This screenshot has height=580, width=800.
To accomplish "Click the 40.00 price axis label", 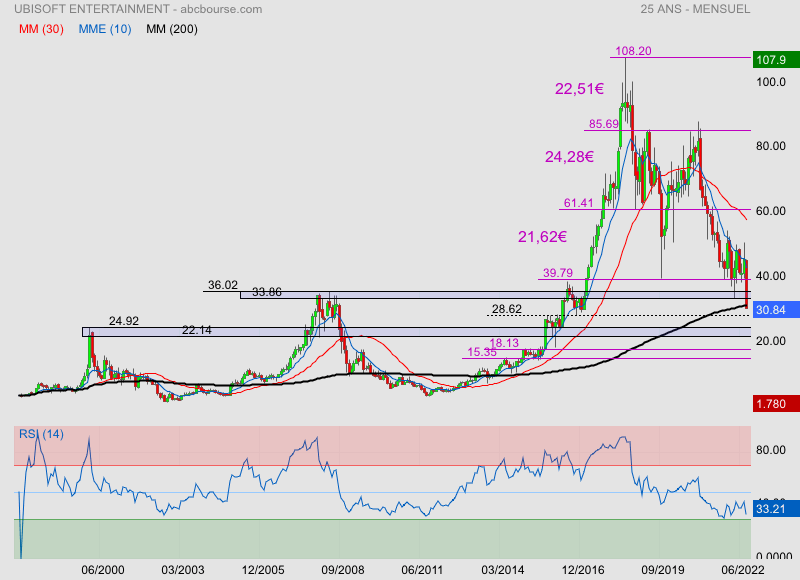I will pos(771,276).
